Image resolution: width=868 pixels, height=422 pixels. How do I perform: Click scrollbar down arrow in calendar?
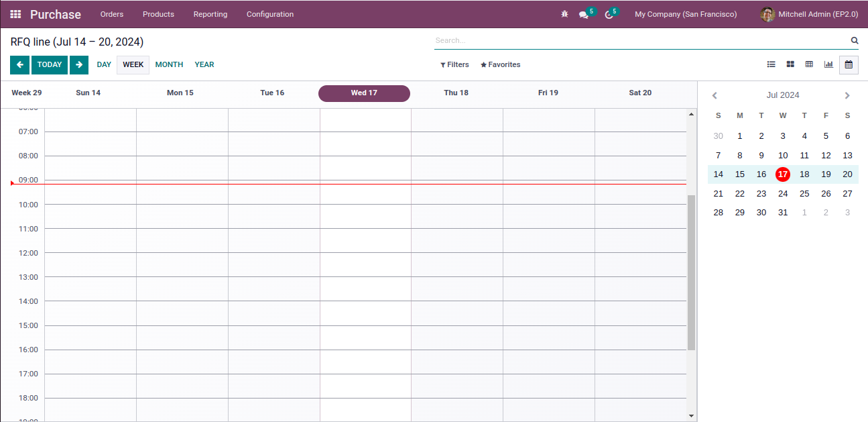[x=692, y=416]
